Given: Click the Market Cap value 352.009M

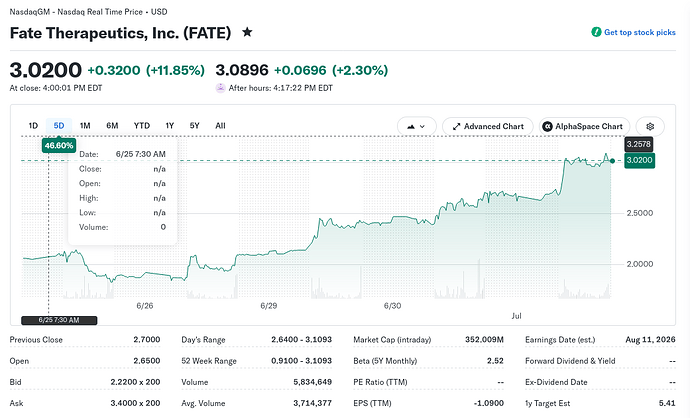Looking at the screenshot, I should click(x=484, y=340).
